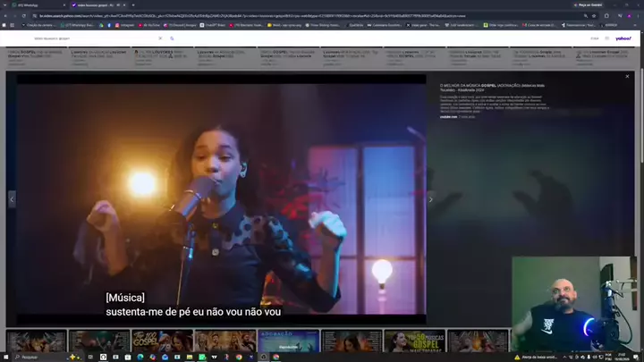
Task: Open the Facebook bookmark icon
Action: [x=109, y=25]
